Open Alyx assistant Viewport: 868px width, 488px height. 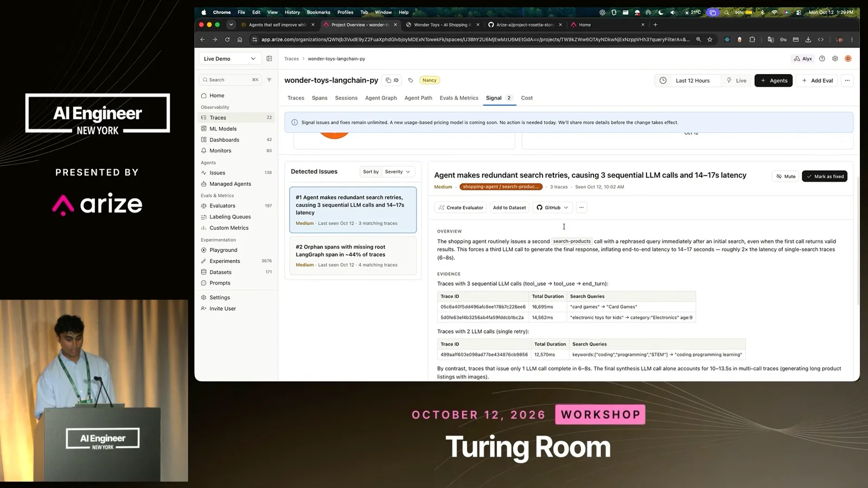tap(803, 59)
